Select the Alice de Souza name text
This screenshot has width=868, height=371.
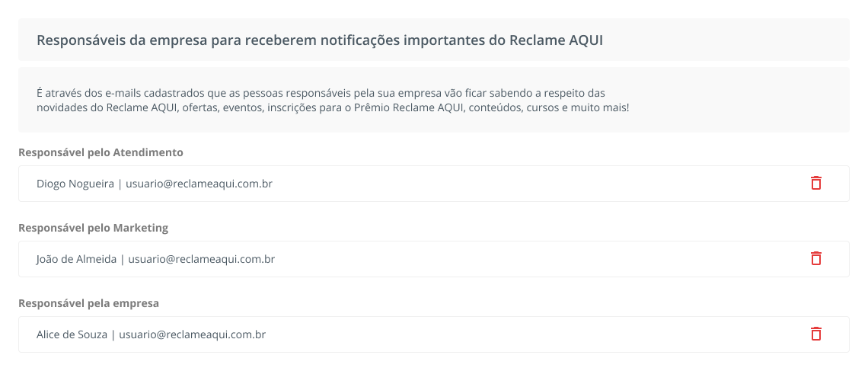point(72,334)
